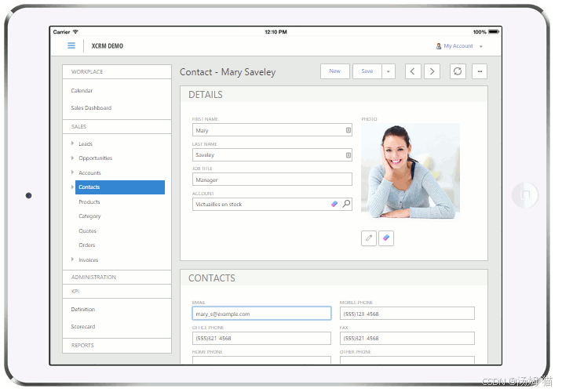Select the highlighted Contacts item
This screenshot has width=562, height=392.
120,187
